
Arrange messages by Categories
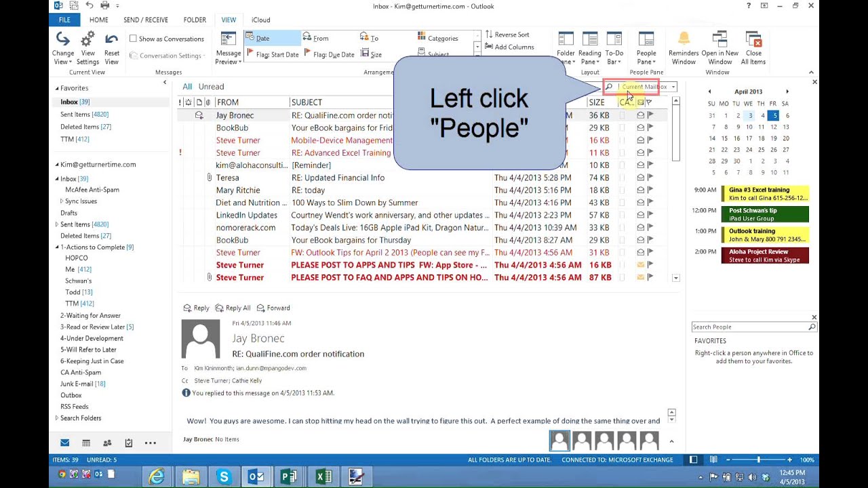coord(437,38)
